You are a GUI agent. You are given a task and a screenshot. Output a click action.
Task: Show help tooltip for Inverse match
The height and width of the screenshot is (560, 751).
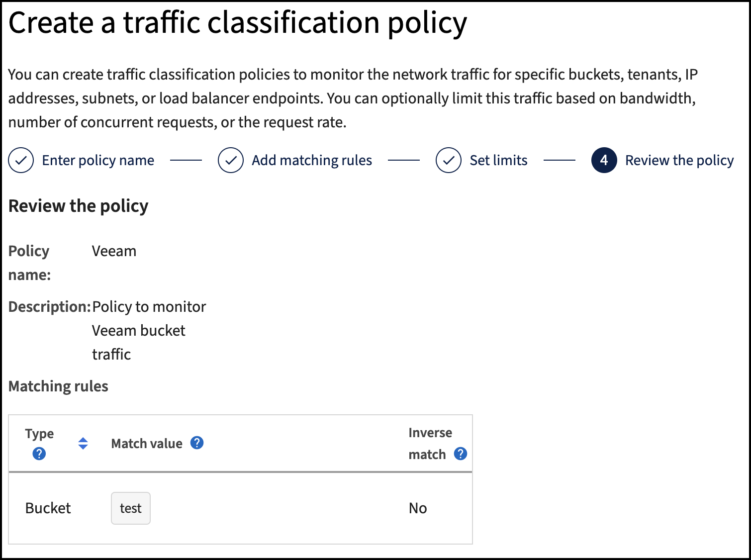(461, 454)
